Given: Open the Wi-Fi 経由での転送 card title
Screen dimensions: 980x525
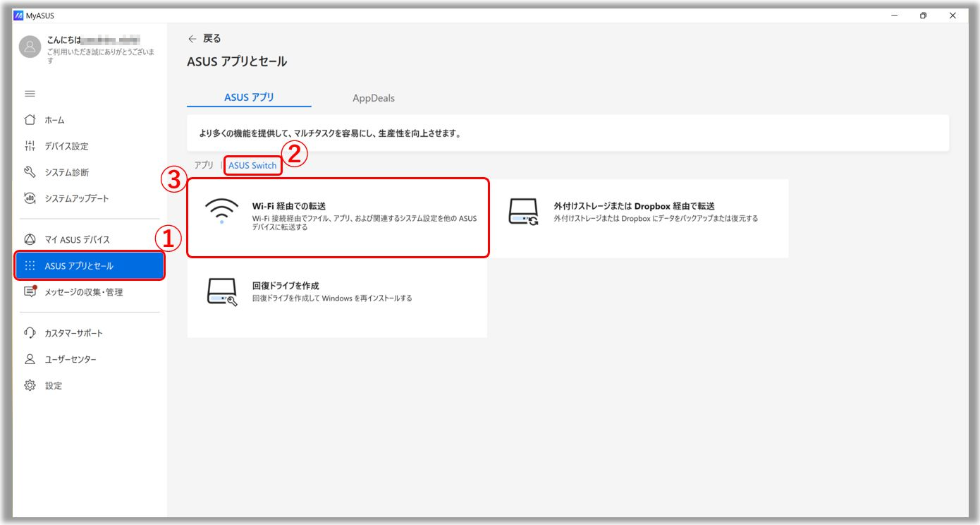Looking at the screenshot, I should click(289, 206).
